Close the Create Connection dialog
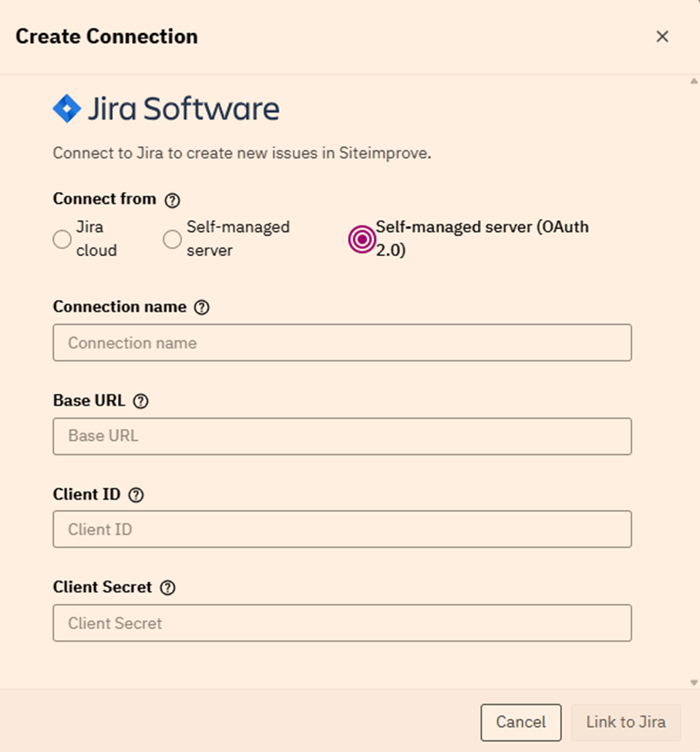This screenshot has height=752, width=700. tap(662, 36)
